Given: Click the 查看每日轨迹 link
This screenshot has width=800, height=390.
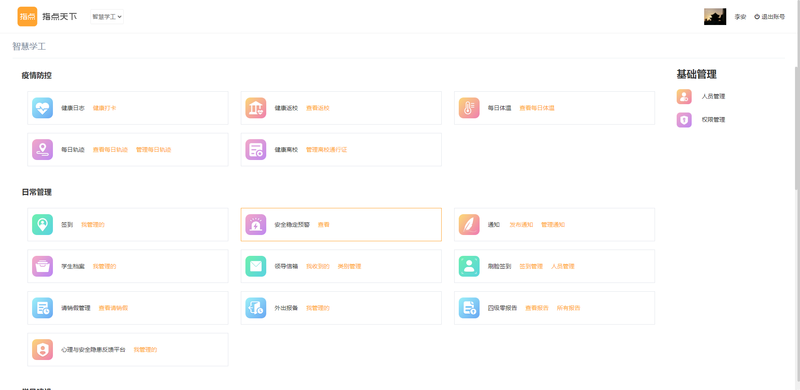Looking at the screenshot, I should point(110,150).
